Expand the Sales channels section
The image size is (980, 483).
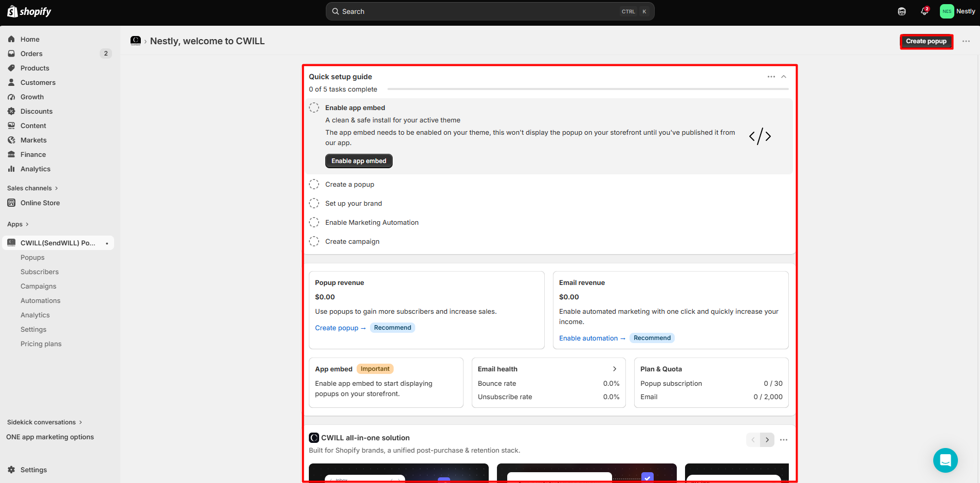point(32,188)
